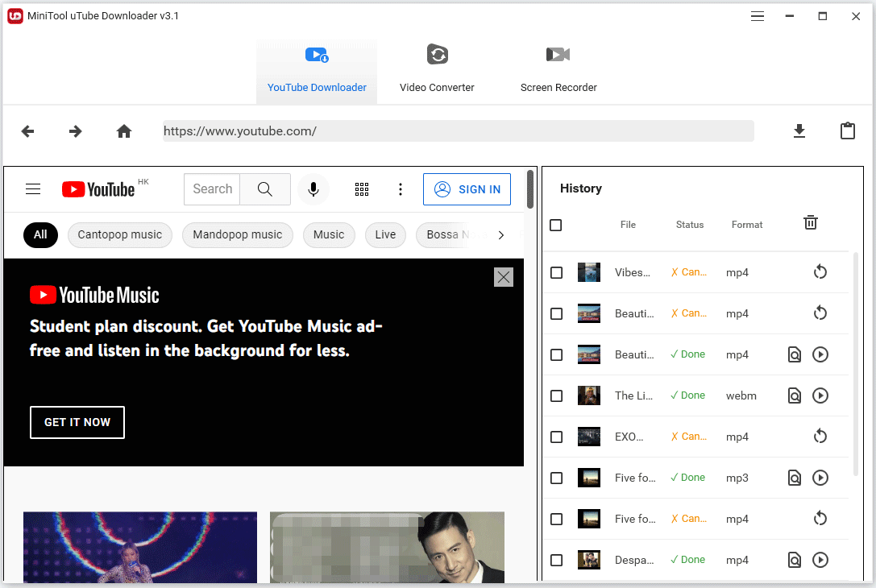Image resolution: width=876 pixels, height=588 pixels.
Task: Check the Vibes row checkbox
Action: point(556,272)
